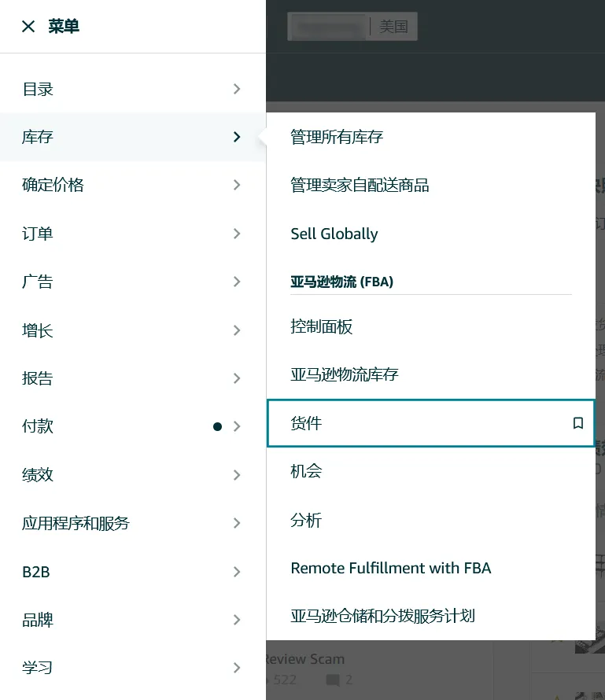Screen dimensions: 605x700
Task: Click the notification dot next to 付款
Action: click(x=217, y=427)
